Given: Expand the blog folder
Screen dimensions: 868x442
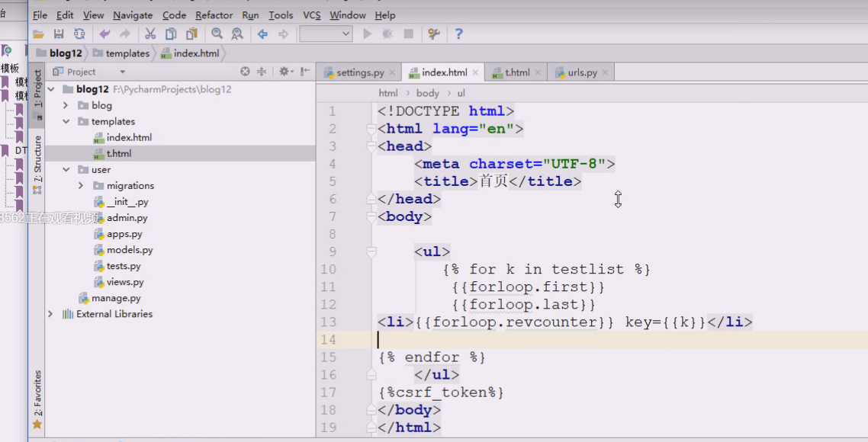Looking at the screenshot, I should pyautogui.click(x=66, y=105).
